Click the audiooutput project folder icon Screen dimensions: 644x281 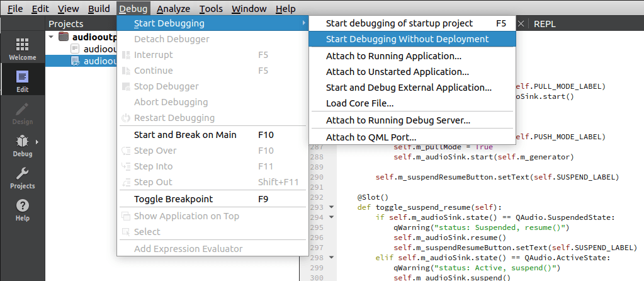64,37
